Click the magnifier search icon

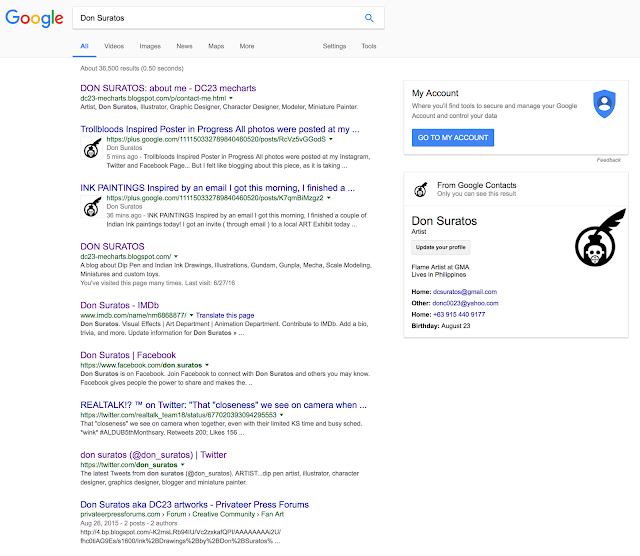(369, 18)
